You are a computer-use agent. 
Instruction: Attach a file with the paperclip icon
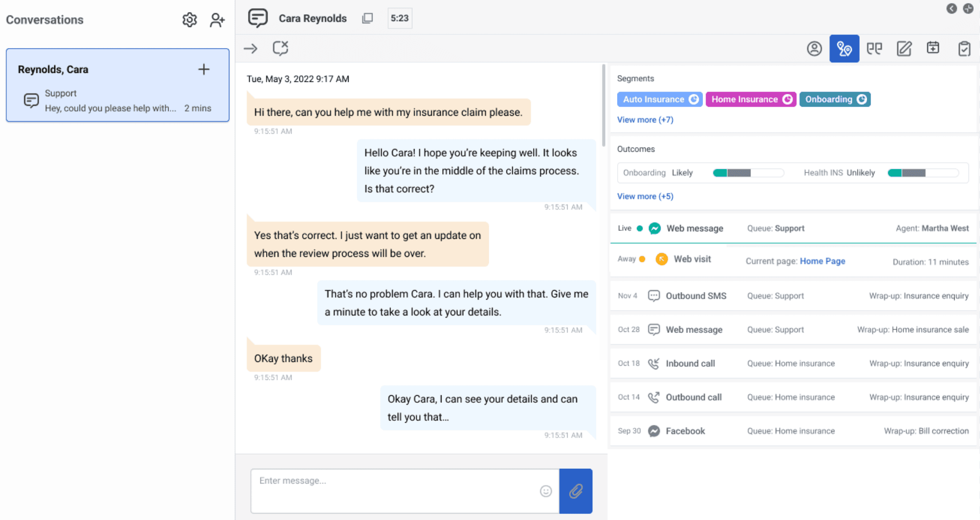coord(576,491)
